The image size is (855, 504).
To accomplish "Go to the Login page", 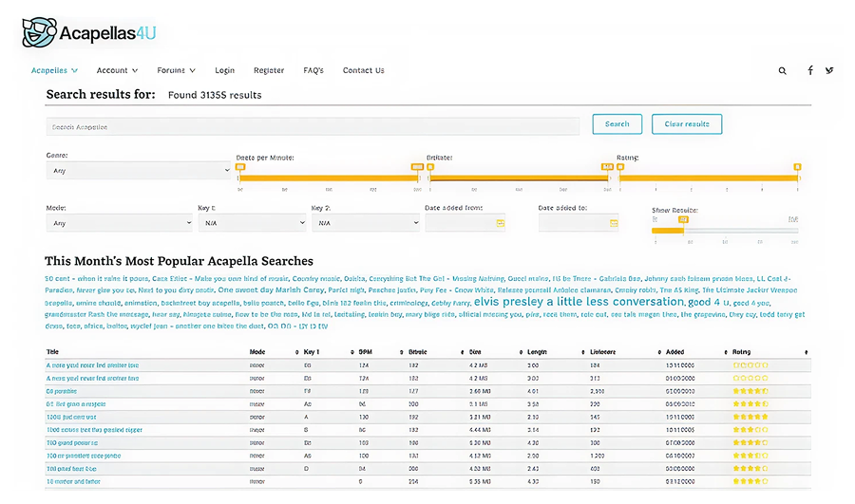I will pyautogui.click(x=224, y=70).
